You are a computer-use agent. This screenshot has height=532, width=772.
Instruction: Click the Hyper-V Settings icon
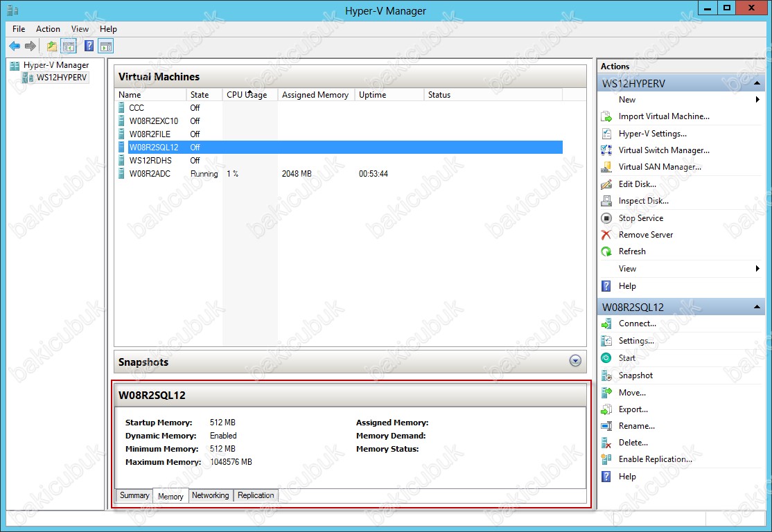coord(606,134)
